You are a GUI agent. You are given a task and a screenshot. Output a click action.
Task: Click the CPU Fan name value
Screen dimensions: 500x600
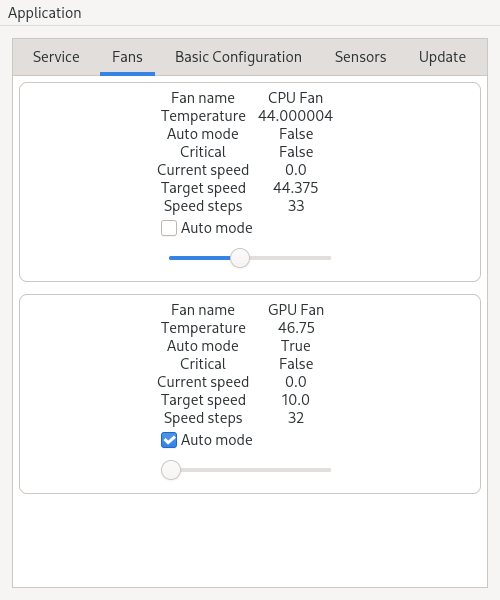(295, 98)
